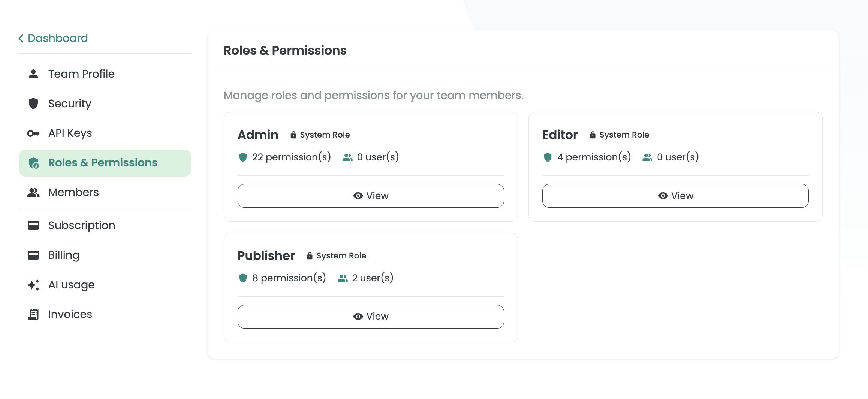Click the "2 user(s)" text on Publisher
The height and width of the screenshot is (399, 868).
coord(373,278)
